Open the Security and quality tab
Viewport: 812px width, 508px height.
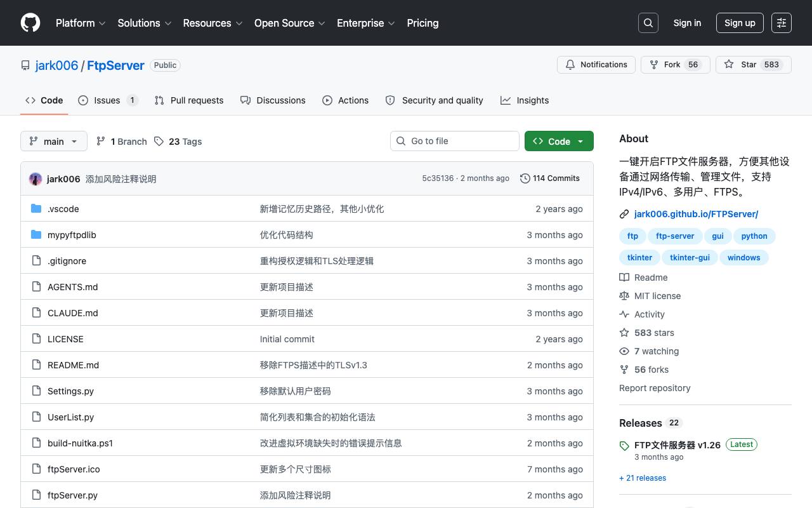pos(434,100)
